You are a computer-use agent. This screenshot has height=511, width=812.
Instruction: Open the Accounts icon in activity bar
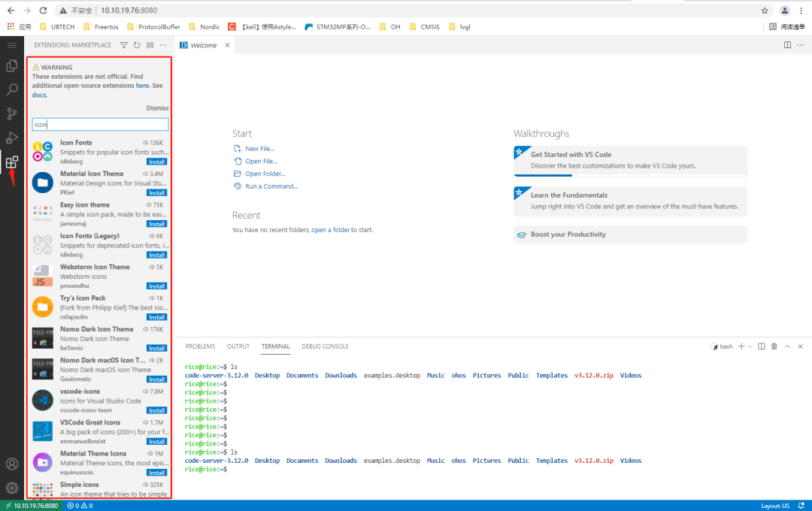(12, 464)
